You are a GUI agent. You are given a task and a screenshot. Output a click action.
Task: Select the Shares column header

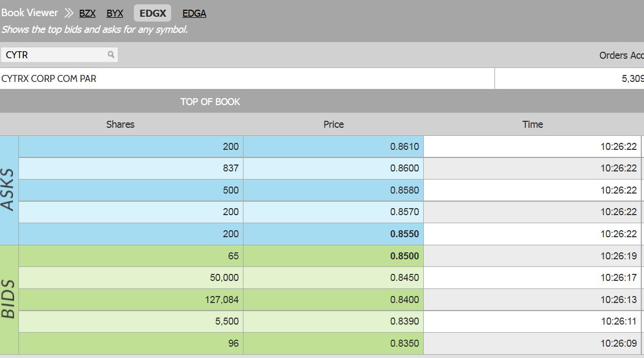pyautogui.click(x=120, y=125)
